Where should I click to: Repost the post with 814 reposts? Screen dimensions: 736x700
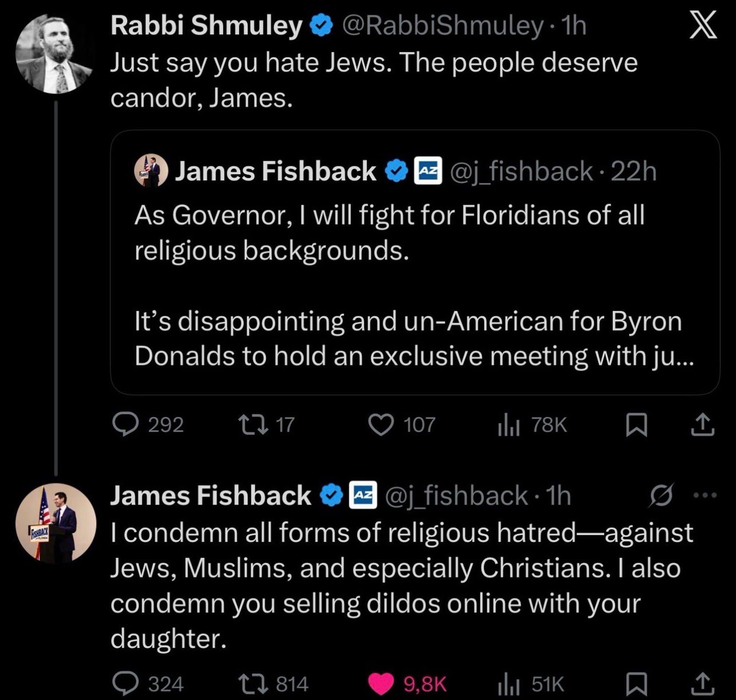254,683
